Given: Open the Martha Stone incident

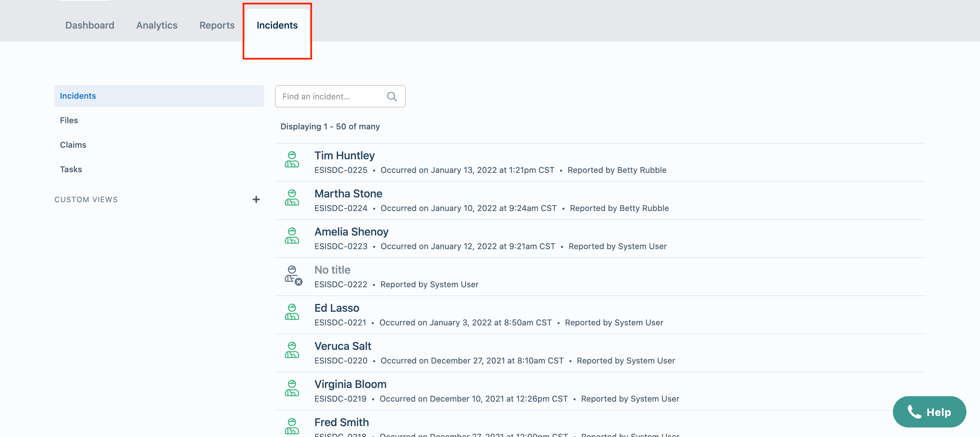Looking at the screenshot, I should tap(348, 193).
